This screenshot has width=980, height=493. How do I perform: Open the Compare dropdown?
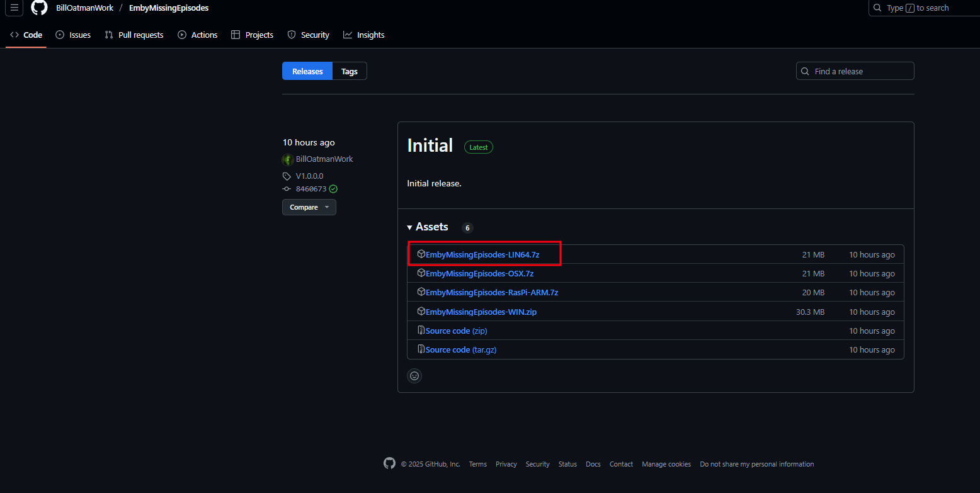click(309, 207)
